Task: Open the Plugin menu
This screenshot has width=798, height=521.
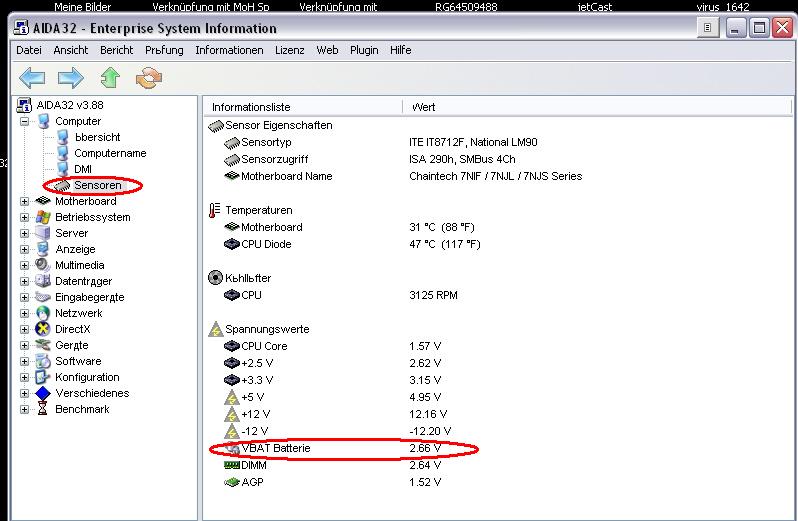Action: (x=364, y=50)
